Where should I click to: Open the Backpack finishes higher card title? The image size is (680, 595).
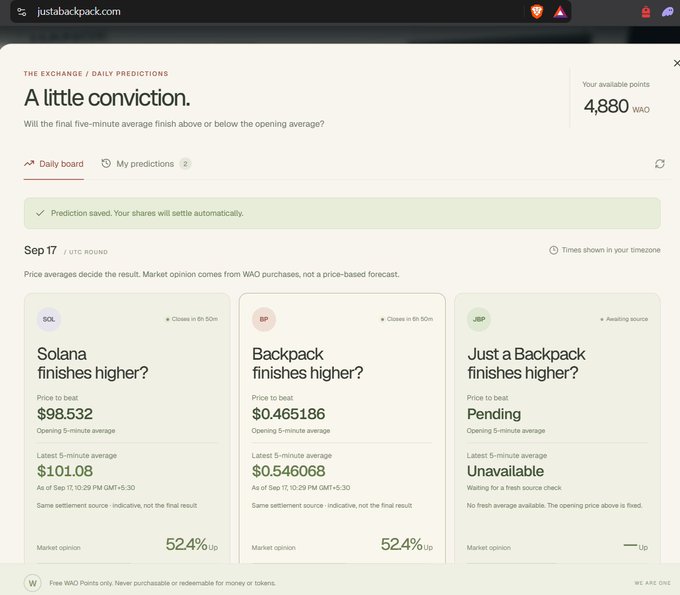(x=307, y=363)
